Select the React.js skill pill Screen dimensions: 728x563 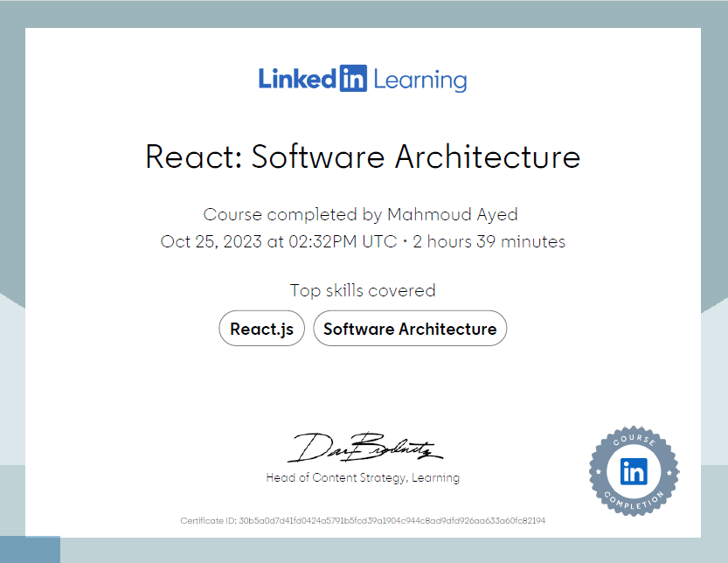click(x=262, y=329)
